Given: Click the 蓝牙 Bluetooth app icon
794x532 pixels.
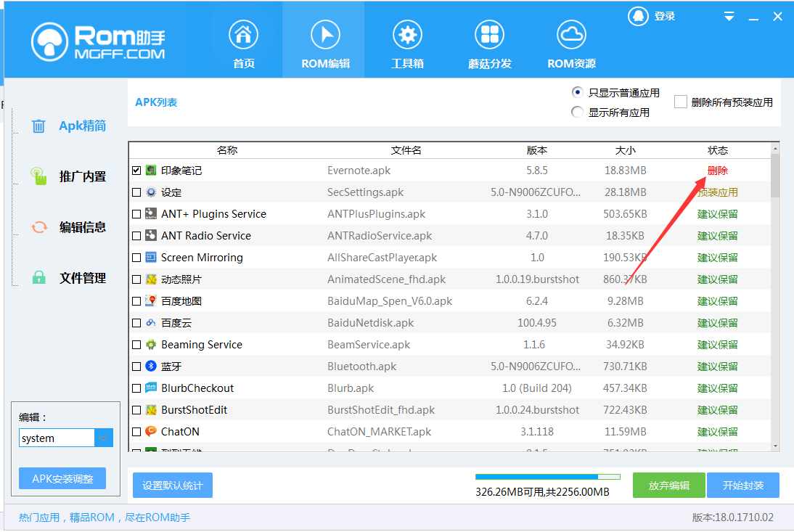Looking at the screenshot, I should [151, 366].
